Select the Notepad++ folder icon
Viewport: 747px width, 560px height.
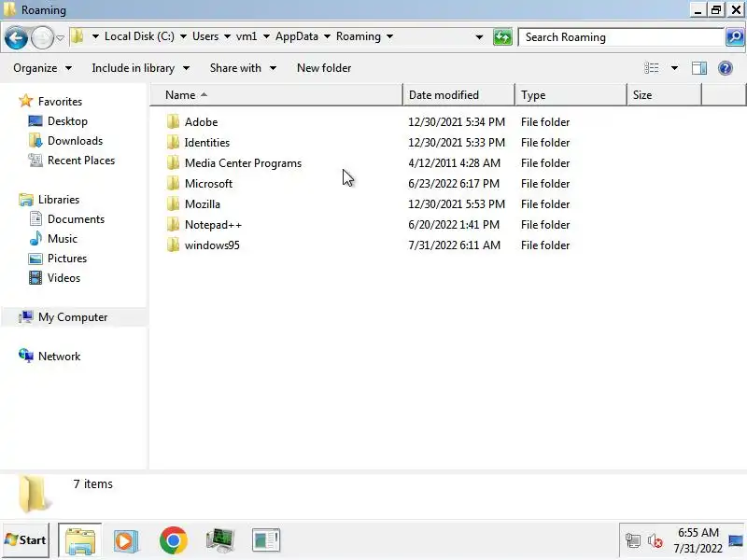(x=174, y=224)
